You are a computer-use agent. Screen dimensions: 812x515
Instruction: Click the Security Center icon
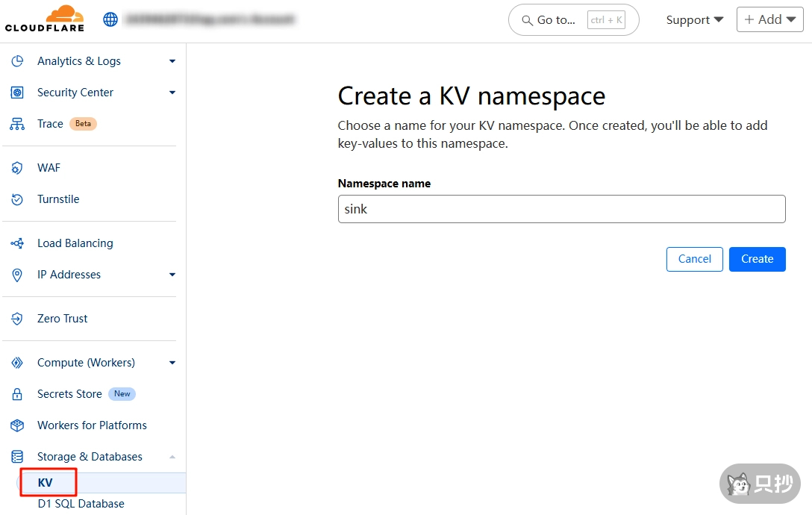[17, 93]
